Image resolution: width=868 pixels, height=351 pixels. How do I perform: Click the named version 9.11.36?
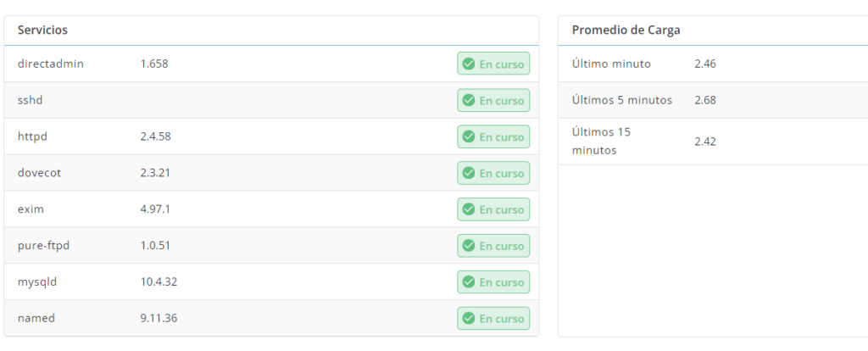click(159, 319)
